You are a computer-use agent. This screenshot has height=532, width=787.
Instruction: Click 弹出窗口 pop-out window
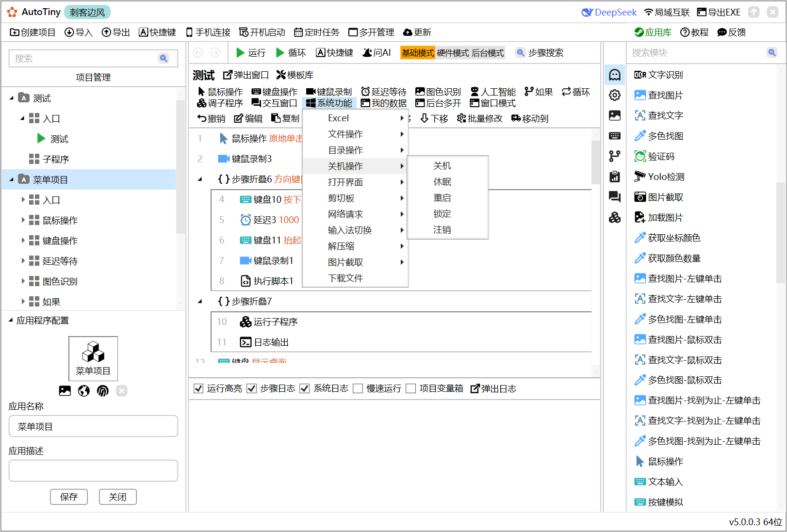[246, 75]
